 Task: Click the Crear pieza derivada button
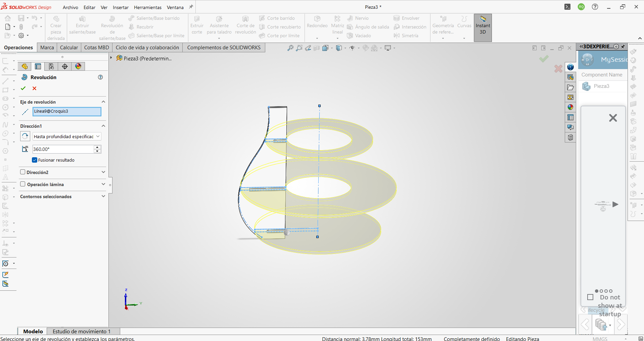click(x=56, y=28)
